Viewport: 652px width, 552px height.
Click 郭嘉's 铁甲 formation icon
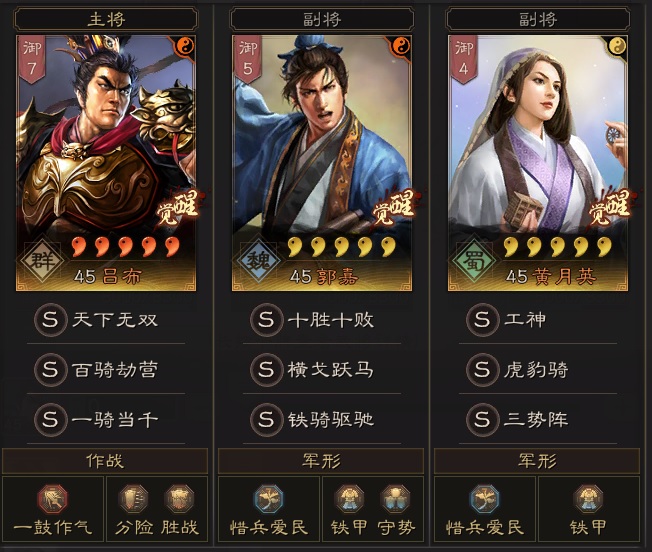pos(349,498)
